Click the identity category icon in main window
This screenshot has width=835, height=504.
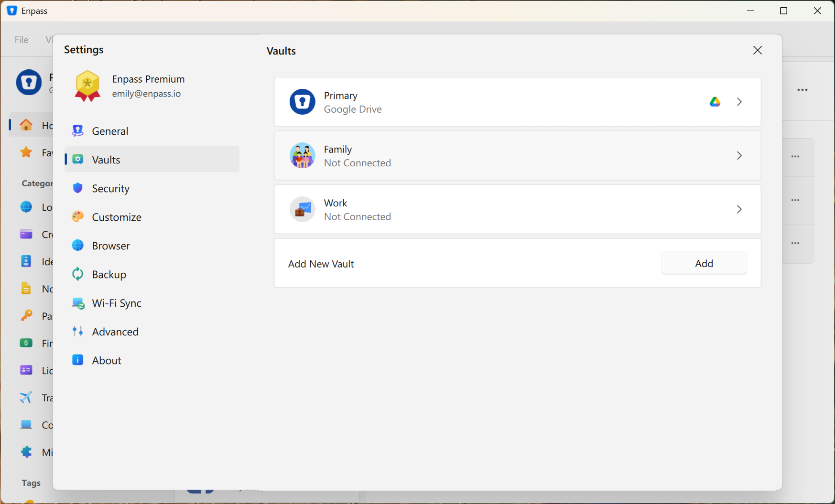[26, 261]
